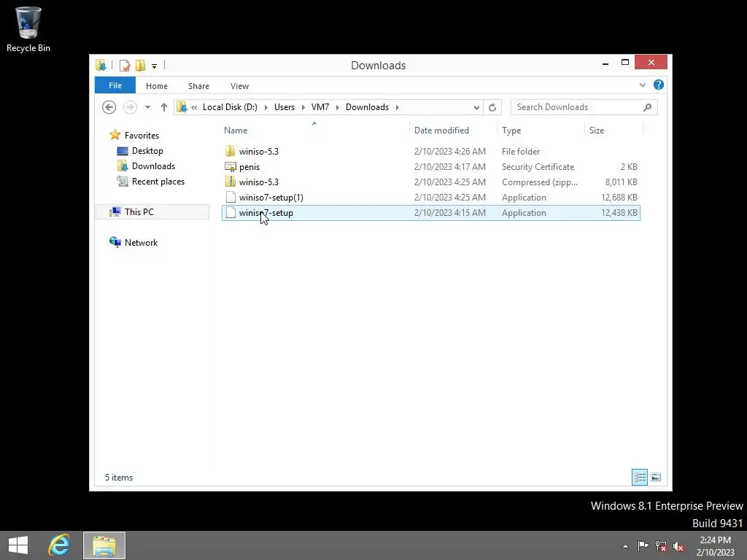Viewport: 747px width, 560px height.
Task: Click the New Folder quick access icon
Action: point(140,65)
